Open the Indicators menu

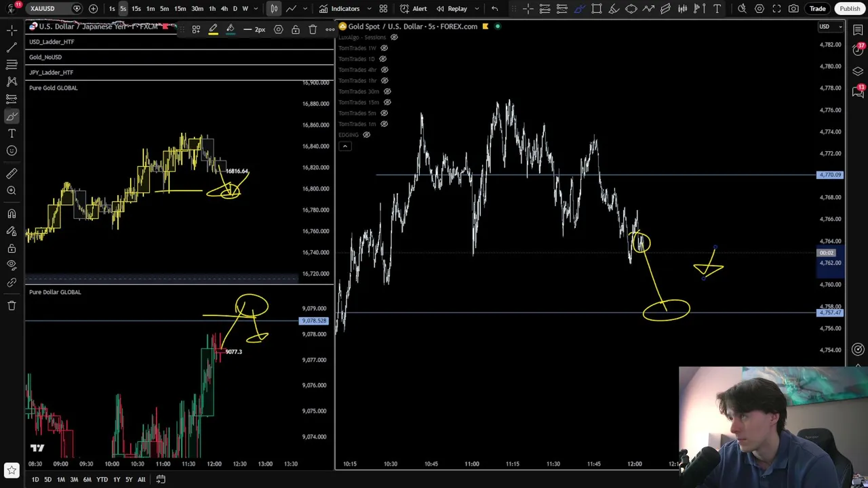[x=340, y=8]
